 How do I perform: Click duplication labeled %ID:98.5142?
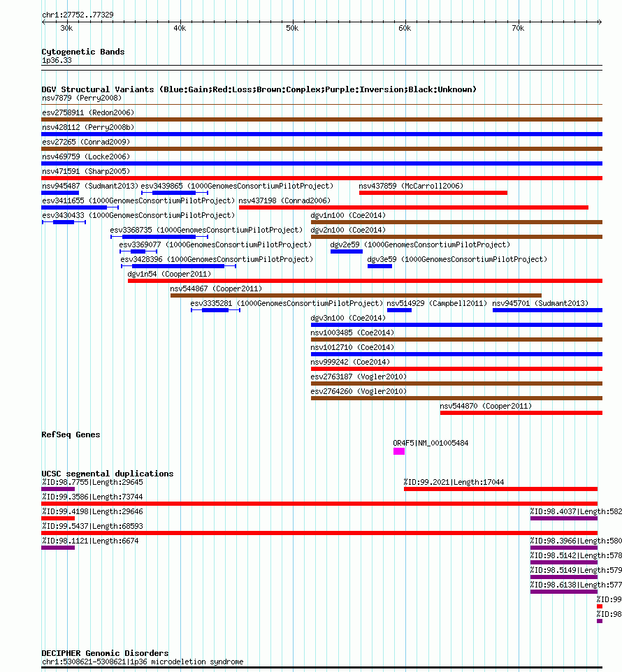[x=576, y=555]
